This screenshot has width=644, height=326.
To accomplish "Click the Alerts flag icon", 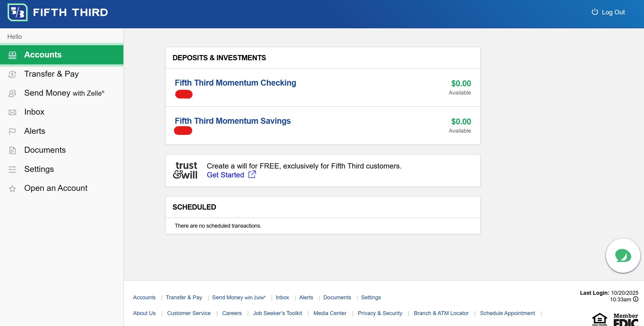I will 12,131.
